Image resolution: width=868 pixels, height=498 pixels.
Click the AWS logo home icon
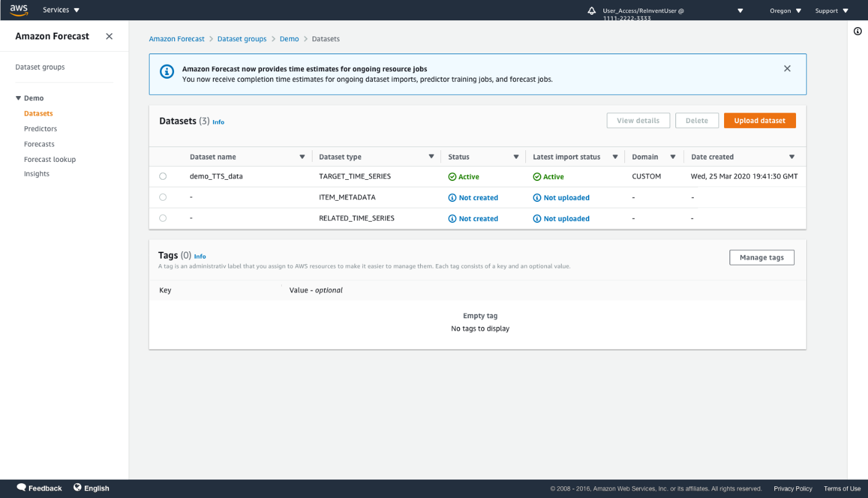(x=19, y=10)
